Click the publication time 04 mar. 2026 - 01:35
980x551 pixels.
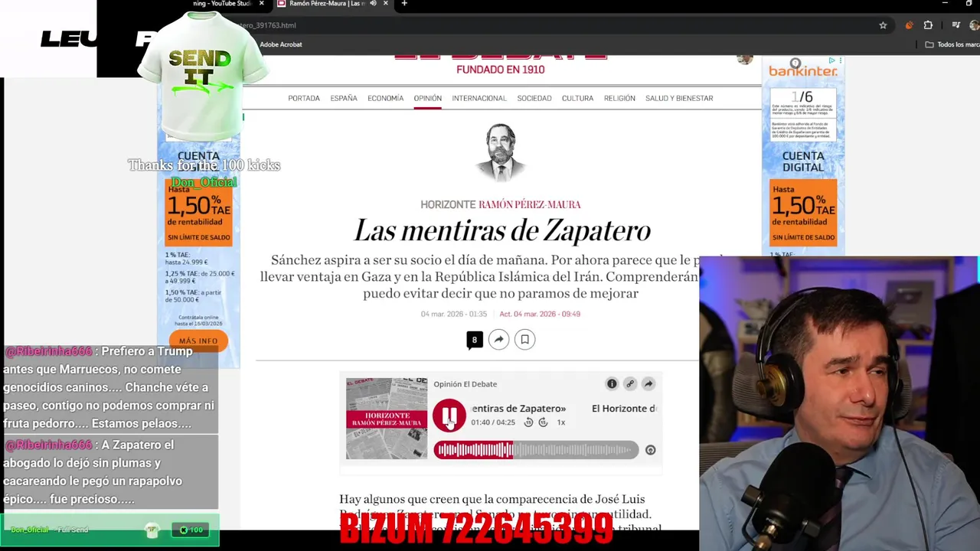pyautogui.click(x=454, y=314)
